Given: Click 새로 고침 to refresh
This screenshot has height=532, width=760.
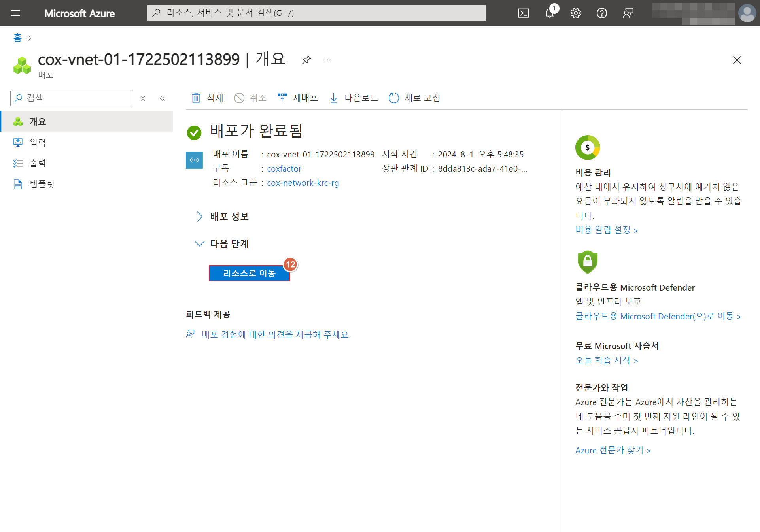Looking at the screenshot, I should pyautogui.click(x=414, y=98).
